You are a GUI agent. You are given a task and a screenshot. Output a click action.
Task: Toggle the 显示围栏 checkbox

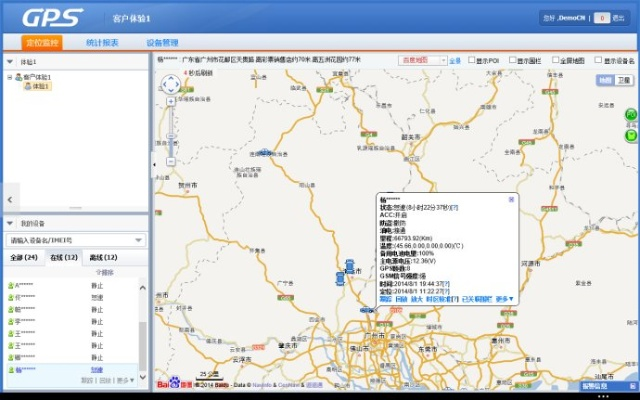coord(513,61)
